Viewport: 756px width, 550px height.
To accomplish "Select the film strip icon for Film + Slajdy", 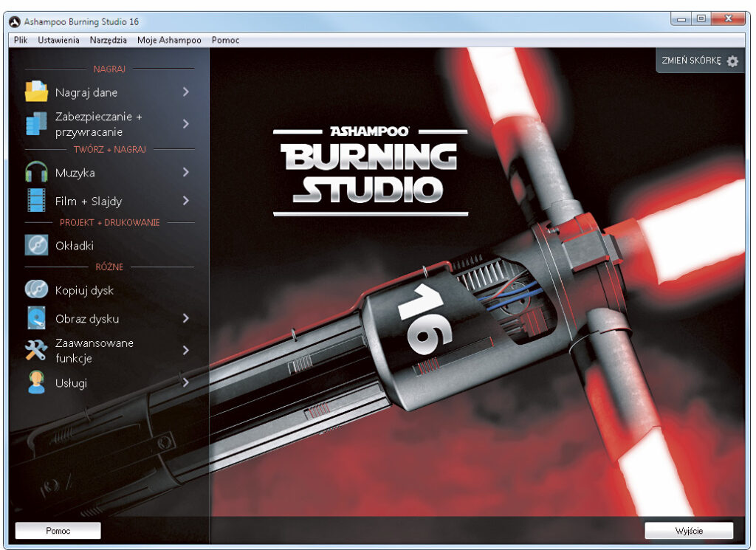I will pos(35,200).
